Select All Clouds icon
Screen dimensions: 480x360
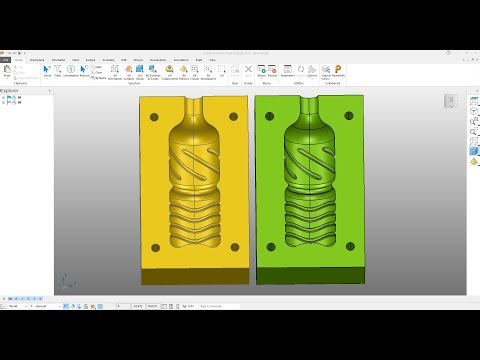(x=194, y=69)
